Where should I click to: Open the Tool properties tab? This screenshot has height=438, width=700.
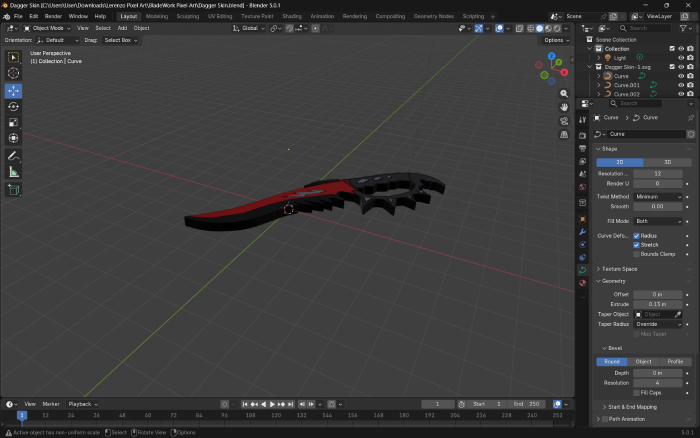[x=583, y=120]
